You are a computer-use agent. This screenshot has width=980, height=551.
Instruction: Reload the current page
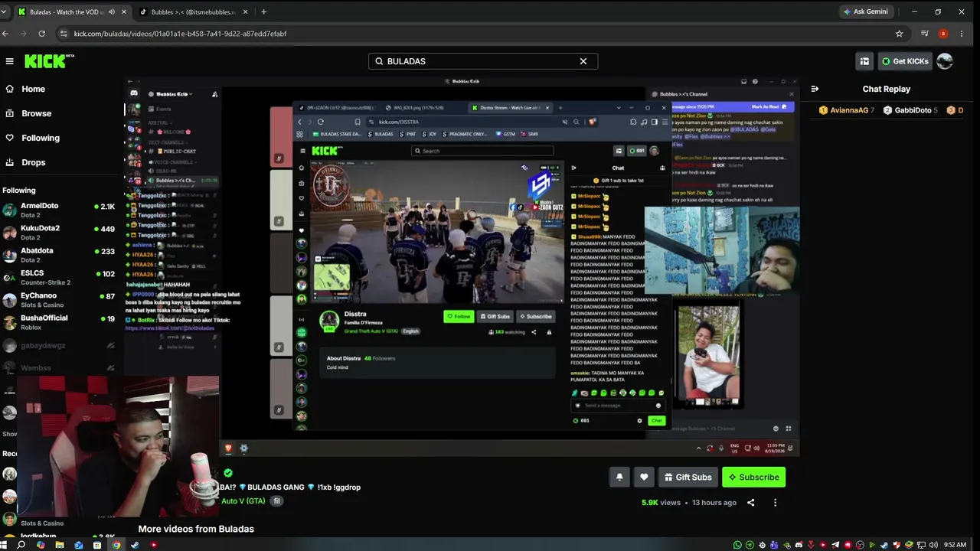click(41, 34)
